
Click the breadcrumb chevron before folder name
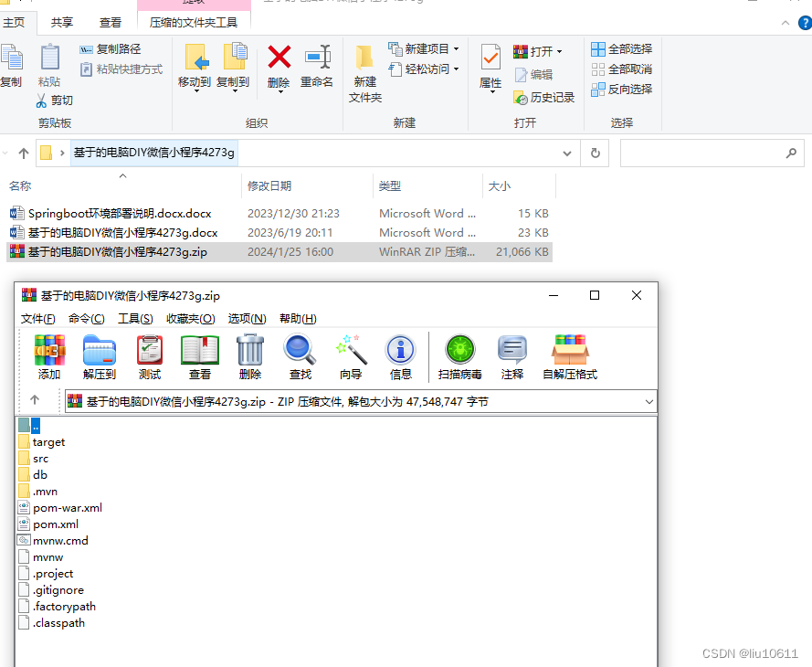coord(62,154)
